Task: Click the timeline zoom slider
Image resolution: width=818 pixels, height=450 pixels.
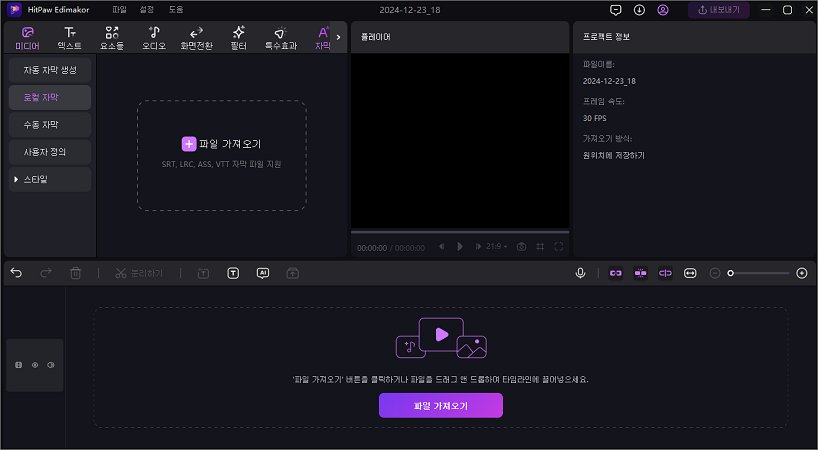Action: (760, 273)
